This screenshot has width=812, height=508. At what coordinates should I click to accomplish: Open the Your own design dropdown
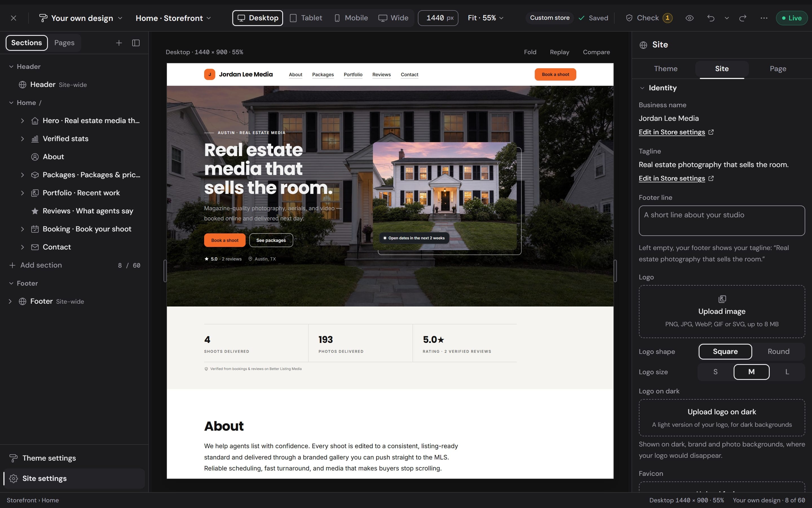[81, 18]
